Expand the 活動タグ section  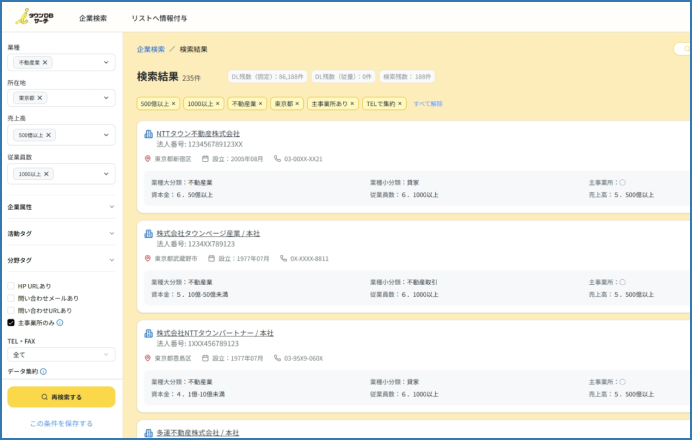point(61,233)
